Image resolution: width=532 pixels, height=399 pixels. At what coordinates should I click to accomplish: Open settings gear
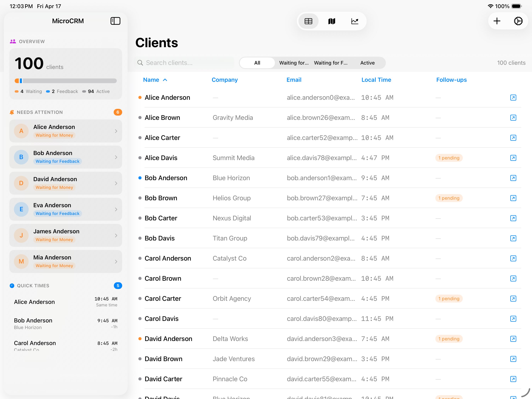(x=518, y=21)
